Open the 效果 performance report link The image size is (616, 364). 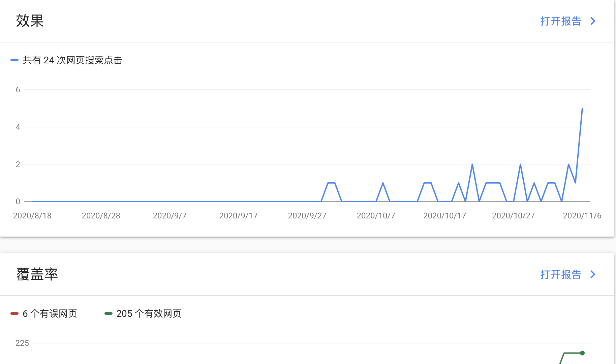561,21
